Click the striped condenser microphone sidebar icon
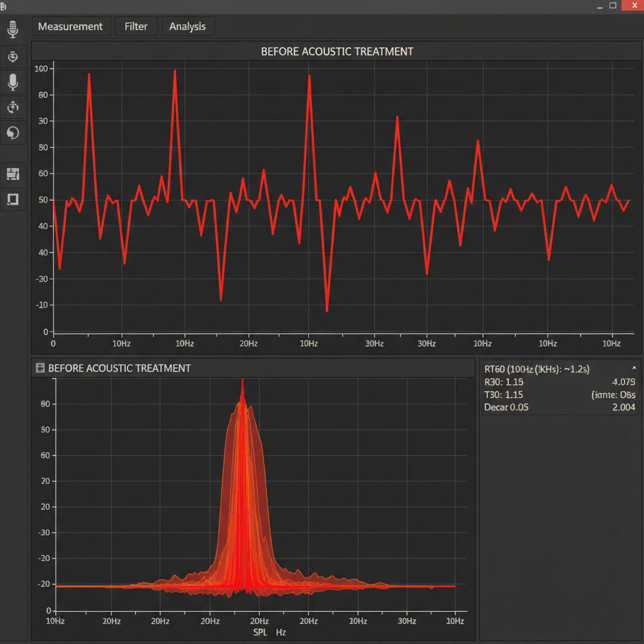 (13, 29)
